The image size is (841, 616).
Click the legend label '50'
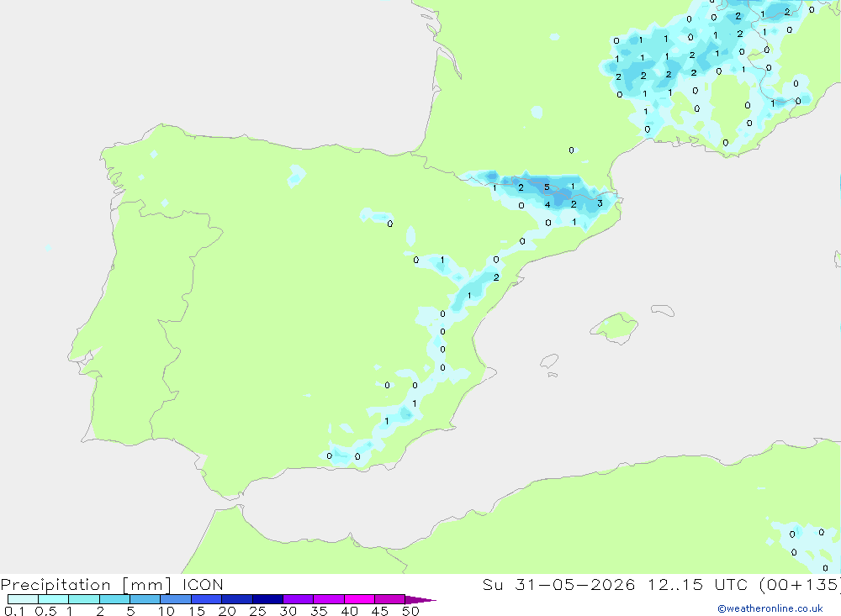pos(410,611)
